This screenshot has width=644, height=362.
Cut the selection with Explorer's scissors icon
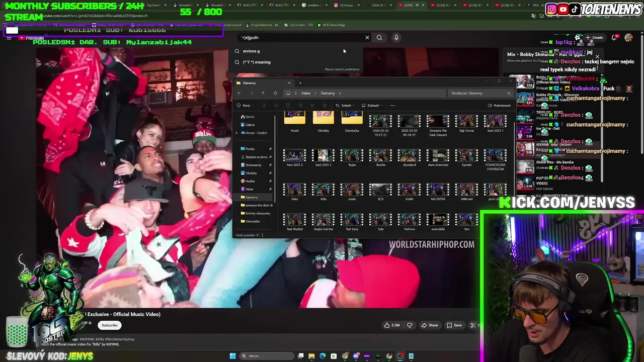pos(264,106)
